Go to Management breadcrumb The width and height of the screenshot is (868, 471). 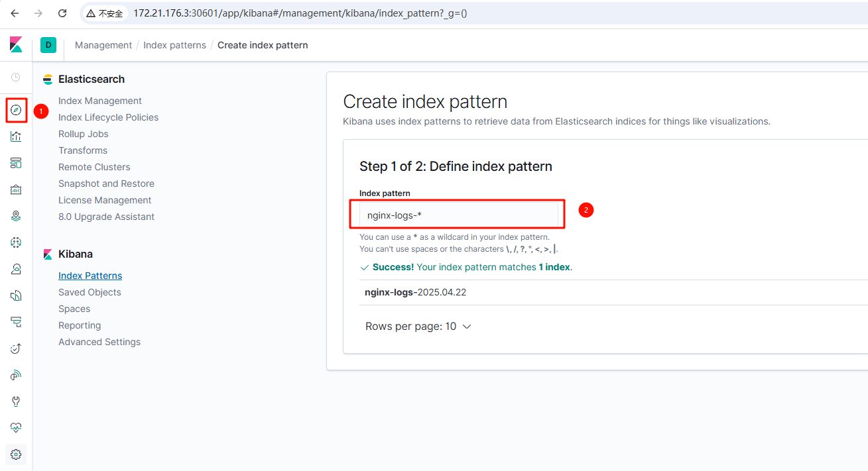point(103,45)
